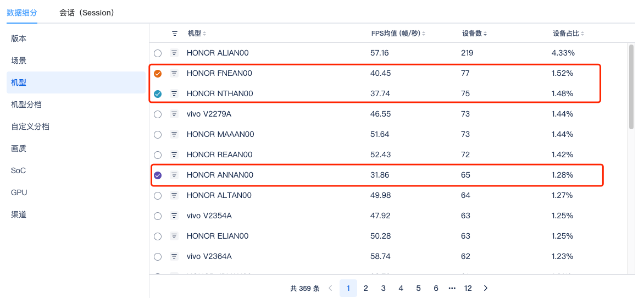
Task: Click filter icon beside HONOR FNEAN00
Action: (x=174, y=73)
